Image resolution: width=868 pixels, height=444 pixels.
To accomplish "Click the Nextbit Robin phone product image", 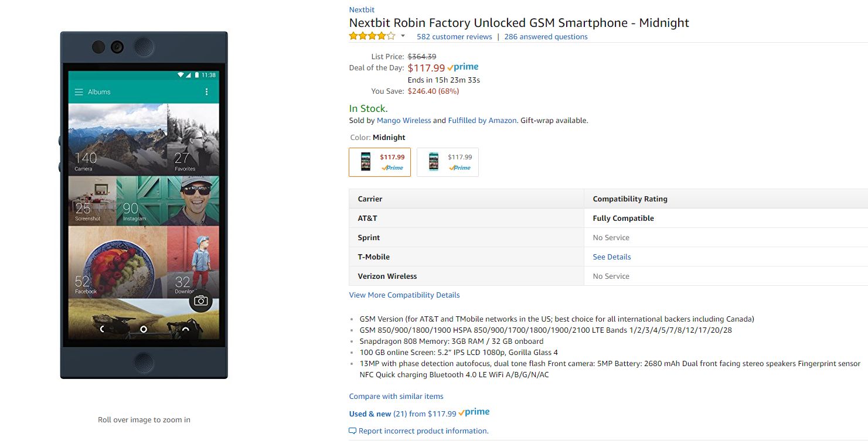I will (x=144, y=205).
